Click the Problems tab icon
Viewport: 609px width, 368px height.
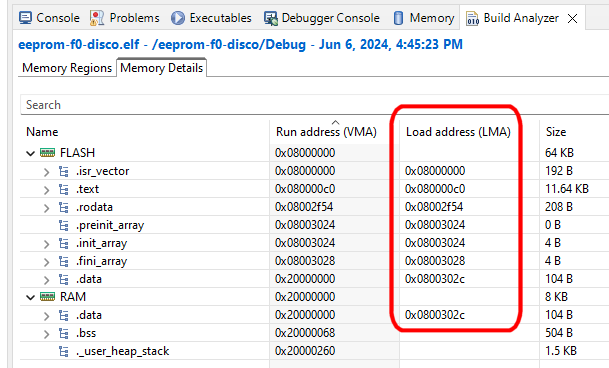coord(97,18)
